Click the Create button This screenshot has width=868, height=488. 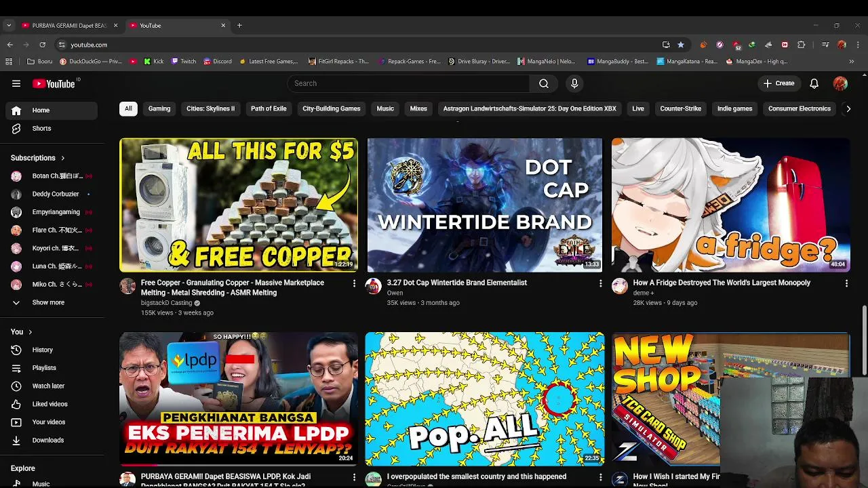coord(778,83)
